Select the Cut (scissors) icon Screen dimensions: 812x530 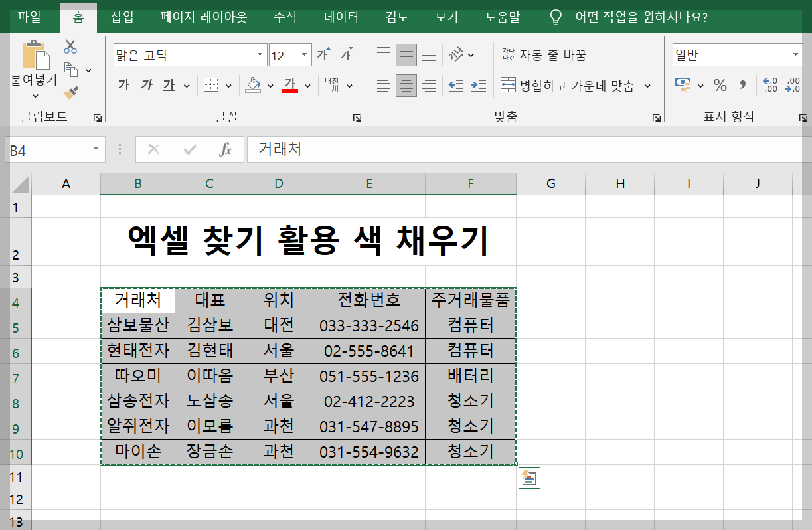pyautogui.click(x=69, y=46)
